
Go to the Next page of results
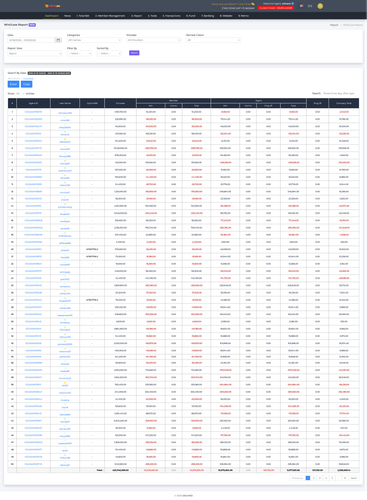click(x=354, y=478)
